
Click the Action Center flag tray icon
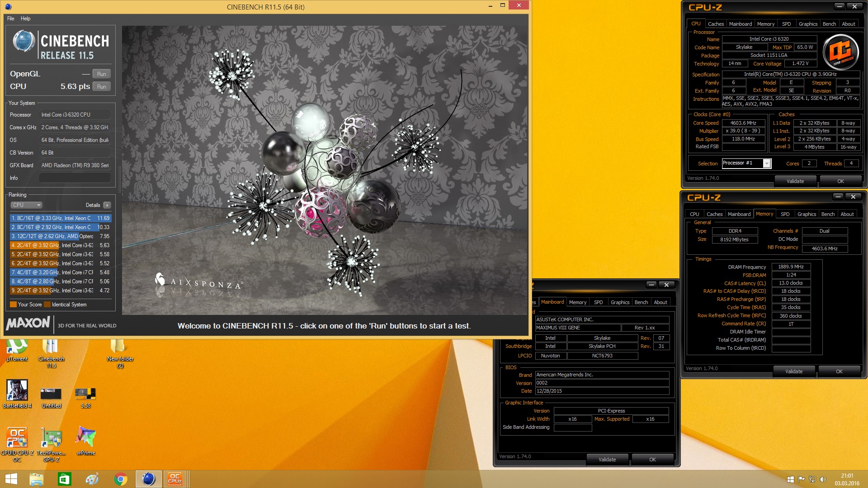click(802, 479)
